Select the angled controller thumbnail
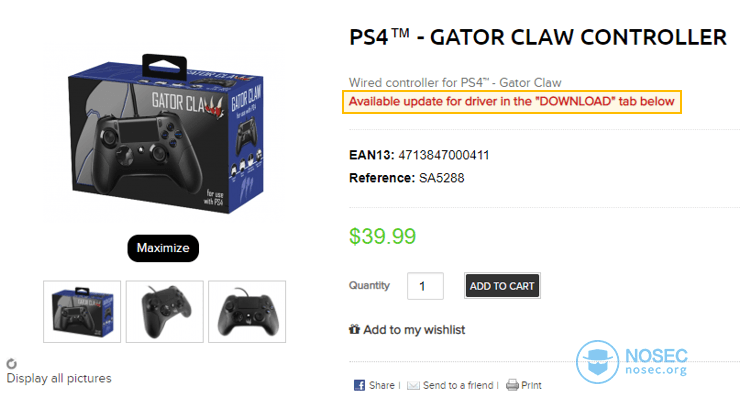Screen dimensions: 740x408 tap(165, 312)
